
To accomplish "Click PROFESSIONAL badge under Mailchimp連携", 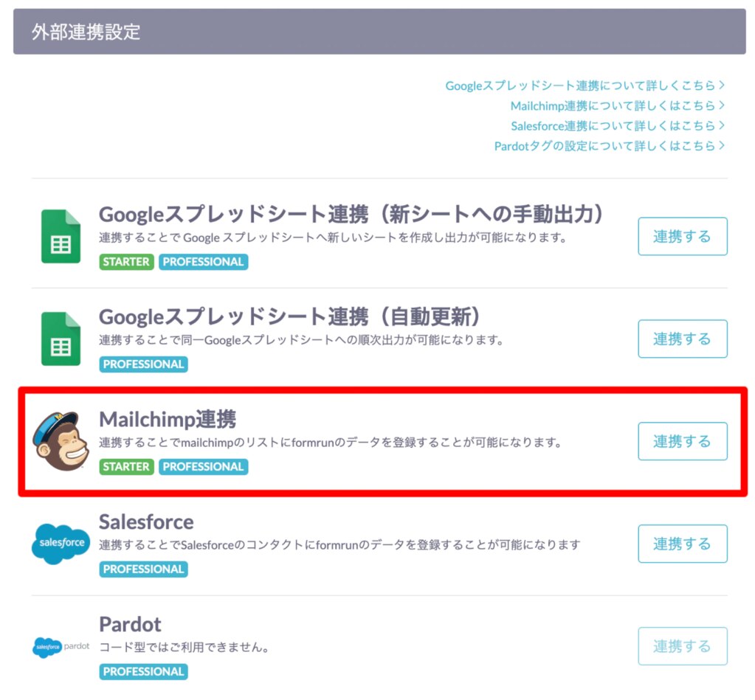I will 203,467.
